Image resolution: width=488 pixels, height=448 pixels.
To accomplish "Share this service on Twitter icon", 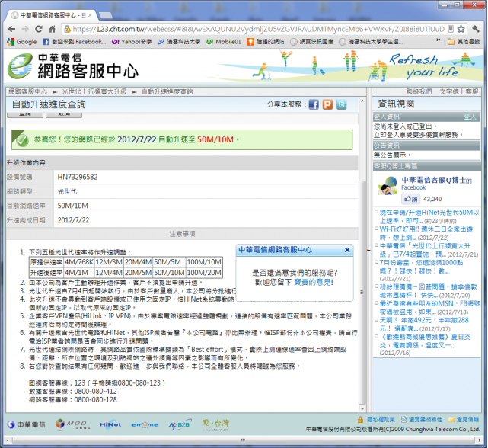I will [x=341, y=104].
